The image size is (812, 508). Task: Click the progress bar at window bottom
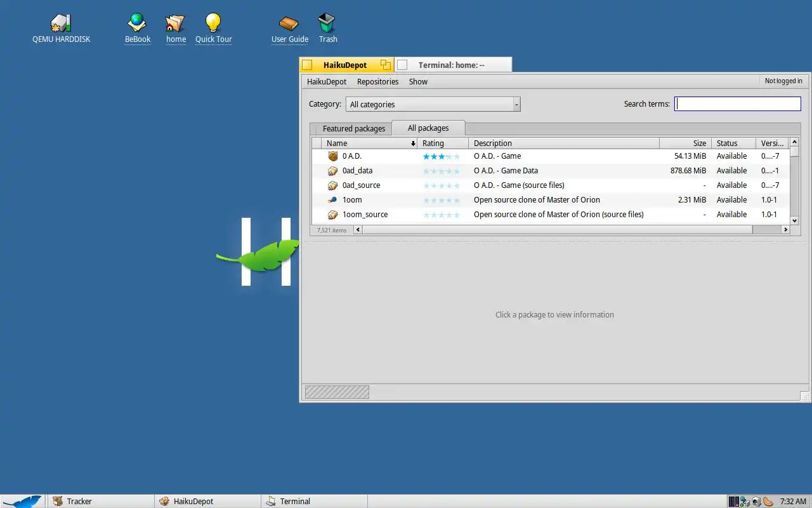click(337, 392)
